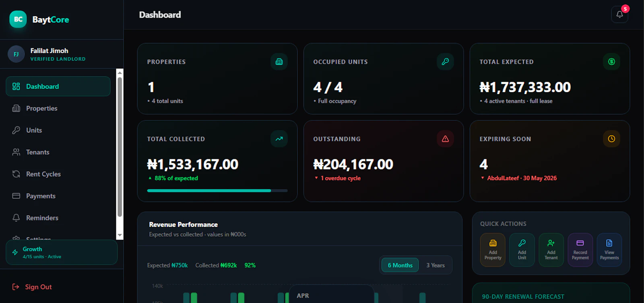The image size is (644, 303).
Task: Click the ₦1,533,167.00 collected amount
Action: coord(193,165)
